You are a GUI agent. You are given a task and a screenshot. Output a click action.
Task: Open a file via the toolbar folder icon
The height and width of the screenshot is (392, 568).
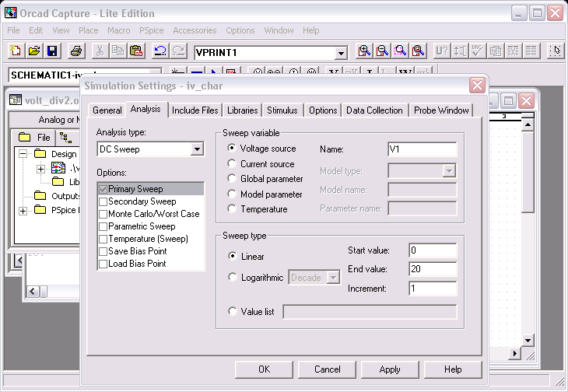tap(34, 51)
